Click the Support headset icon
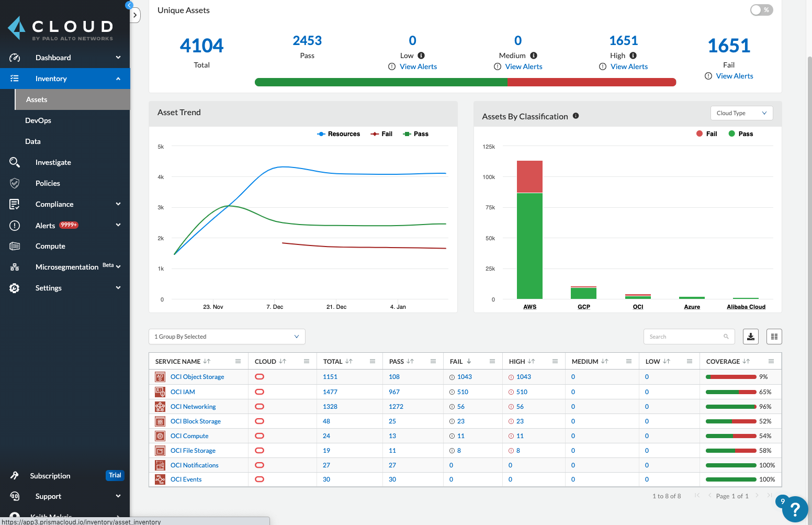The height and width of the screenshot is (525, 812). pyautogui.click(x=15, y=496)
